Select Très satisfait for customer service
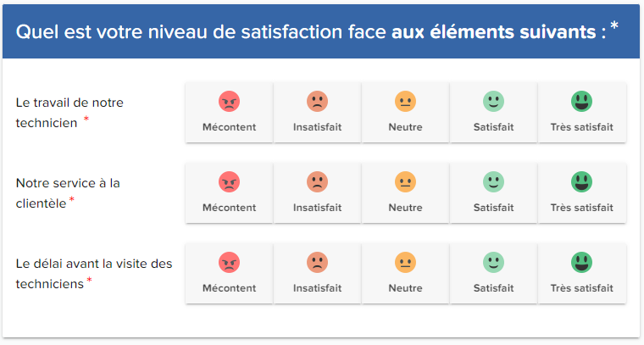 [x=581, y=192]
